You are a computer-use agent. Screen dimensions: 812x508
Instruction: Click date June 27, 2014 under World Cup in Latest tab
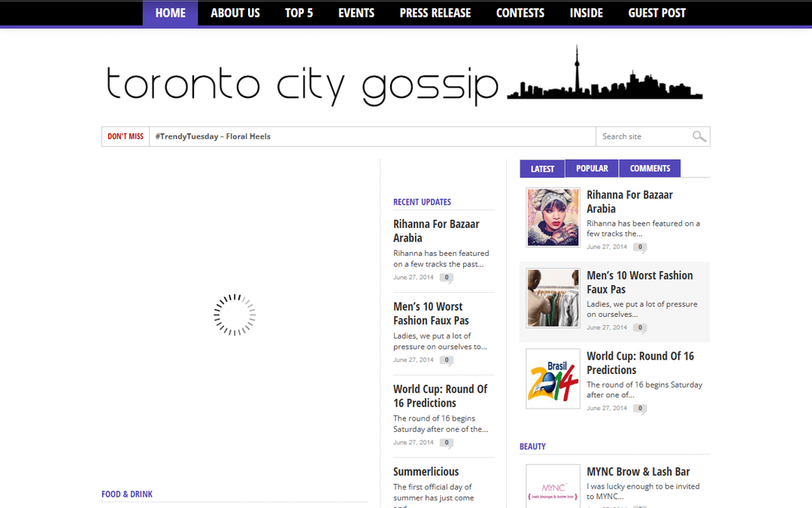point(607,408)
